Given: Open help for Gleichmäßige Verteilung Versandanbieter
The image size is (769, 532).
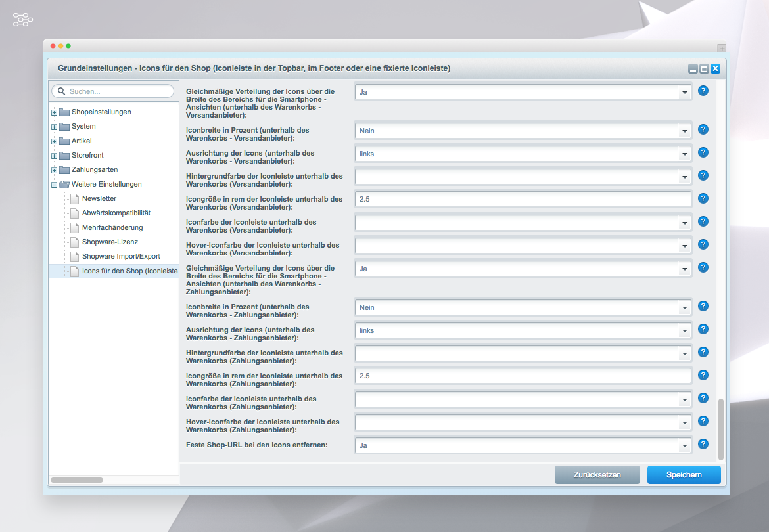Looking at the screenshot, I should coord(703,91).
